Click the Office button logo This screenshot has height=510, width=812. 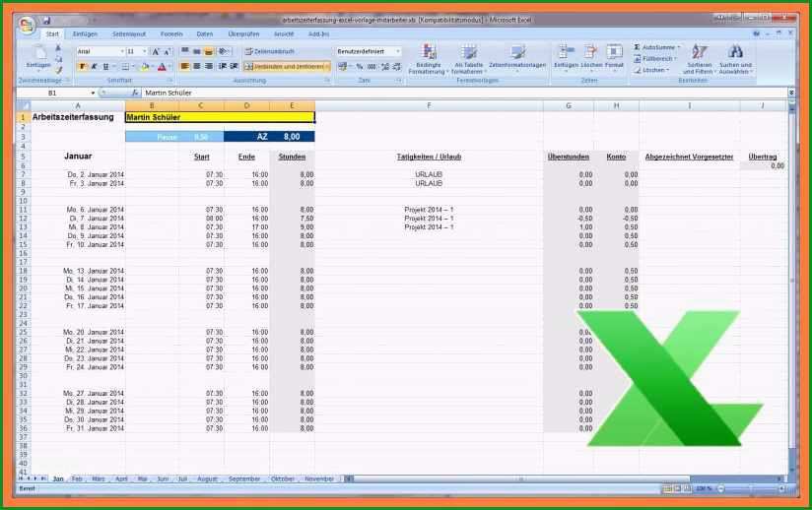27,26
